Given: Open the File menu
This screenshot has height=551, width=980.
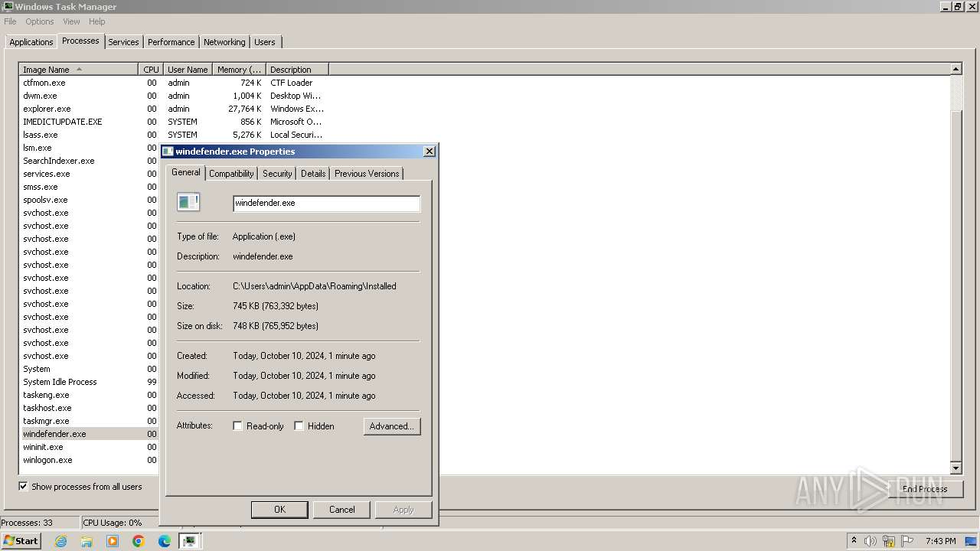Looking at the screenshot, I should [x=10, y=21].
